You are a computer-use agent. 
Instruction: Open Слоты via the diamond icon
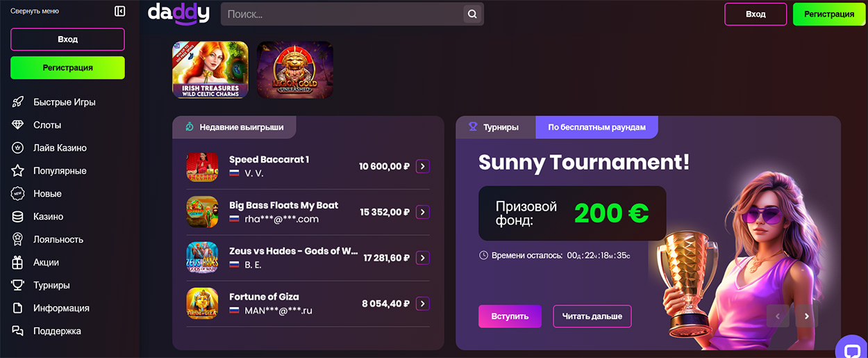pyautogui.click(x=18, y=125)
